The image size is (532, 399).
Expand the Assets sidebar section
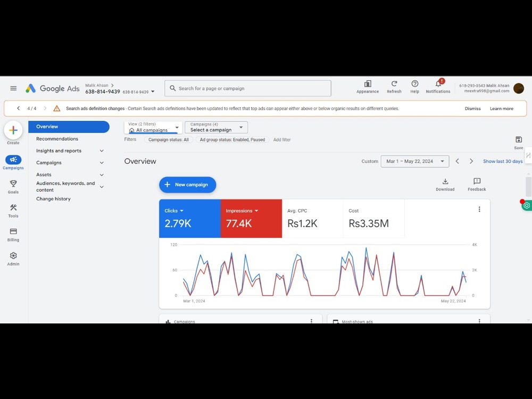[102, 174]
